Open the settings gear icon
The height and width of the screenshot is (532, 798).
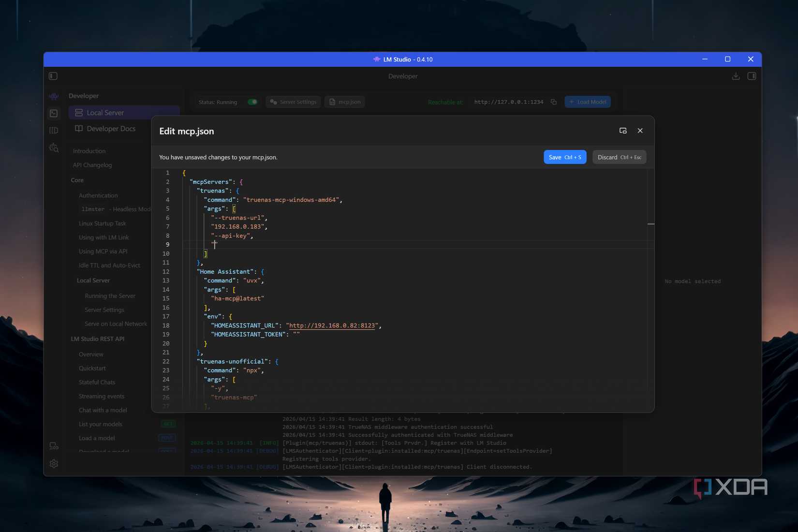pyautogui.click(x=54, y=463)
